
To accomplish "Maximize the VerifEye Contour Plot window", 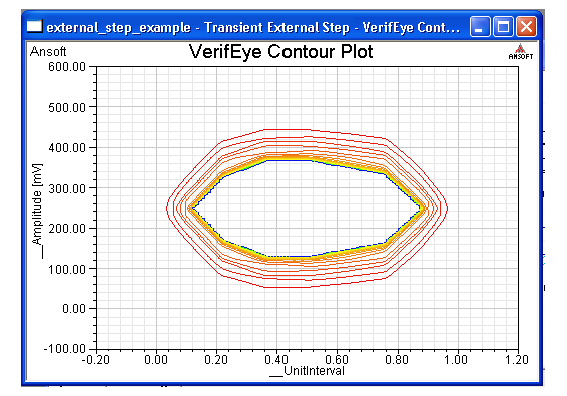I will pos(503,27).
